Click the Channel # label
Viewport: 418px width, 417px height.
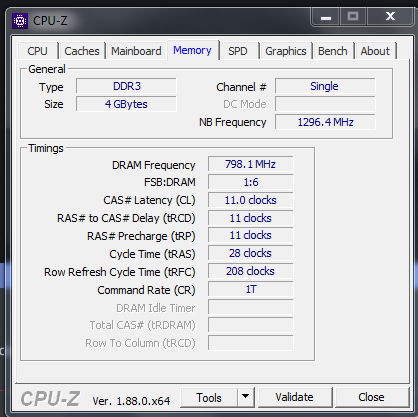coord(241,87)
